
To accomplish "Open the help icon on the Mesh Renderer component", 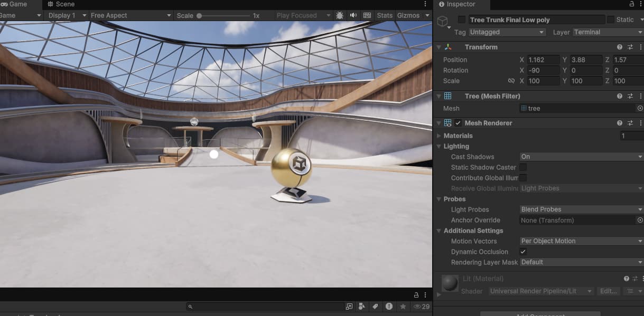I will pos(619,123).
